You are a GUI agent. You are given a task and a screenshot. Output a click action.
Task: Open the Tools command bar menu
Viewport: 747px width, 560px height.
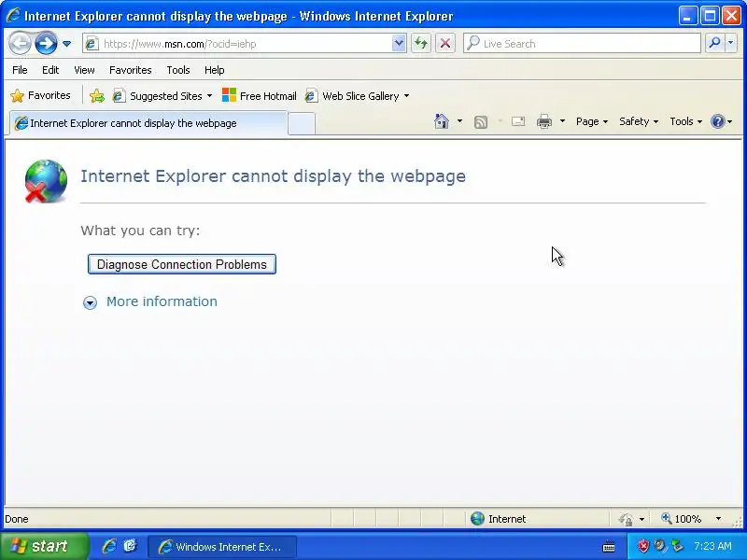click(x=685, y=121)
